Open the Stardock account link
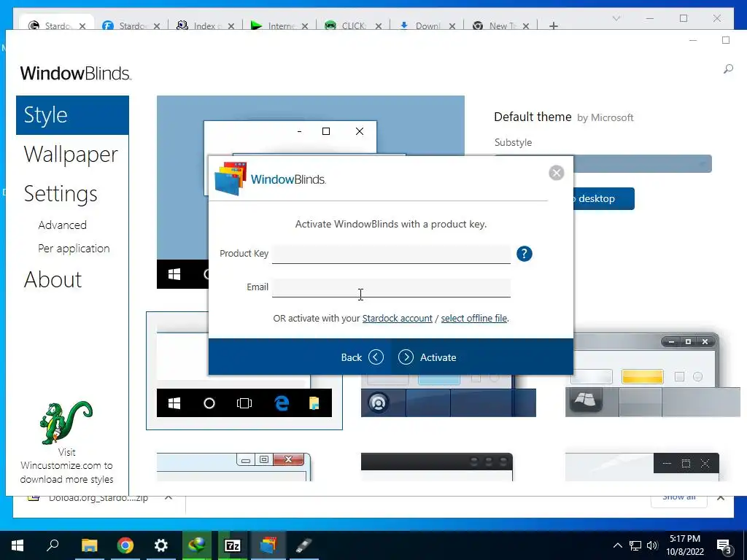The height and width of the screenshot is (560, 747). [398, 318]
